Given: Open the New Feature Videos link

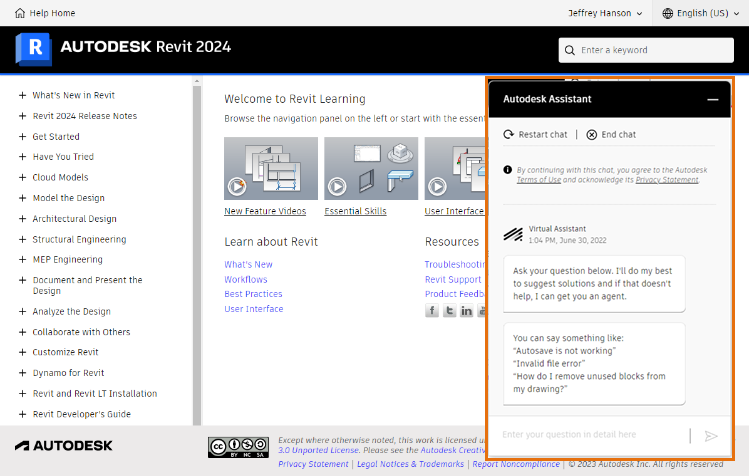Looking at the screenshot, I should (265, 211).
